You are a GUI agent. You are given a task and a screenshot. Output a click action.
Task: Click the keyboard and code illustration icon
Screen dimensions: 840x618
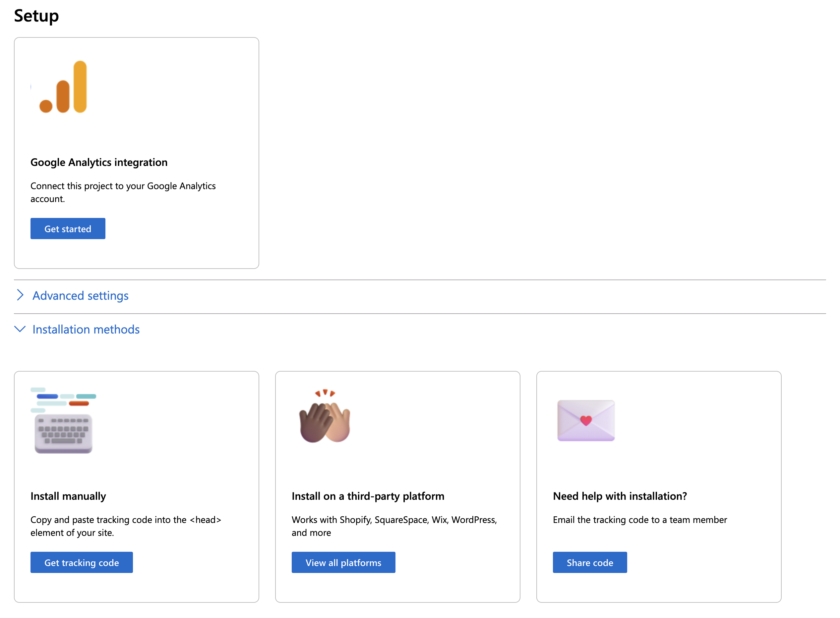click(x=63, y=421)
